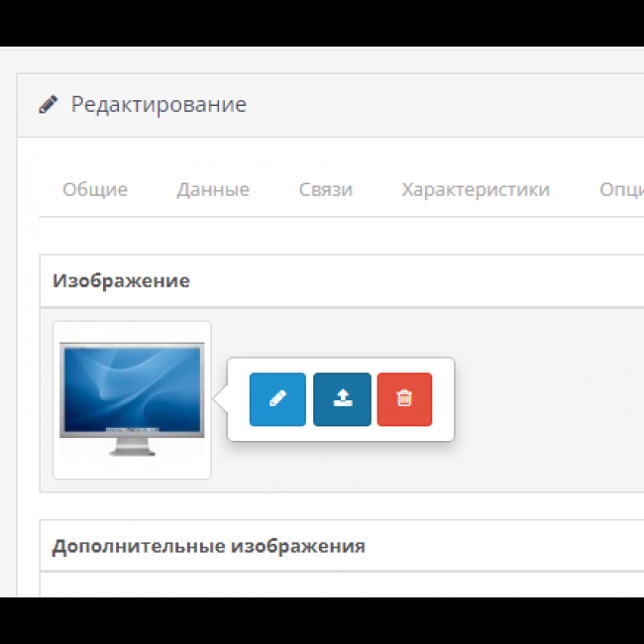644x644 pixels.
Task: Switch to the Данные tab
Action: (x=213, y=189)
